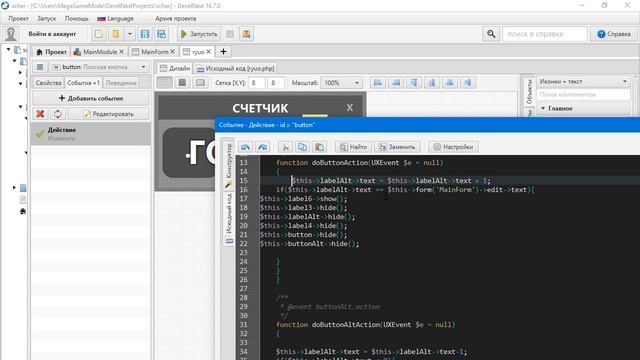Close the ryuo tab

click(x=209, y=52)
